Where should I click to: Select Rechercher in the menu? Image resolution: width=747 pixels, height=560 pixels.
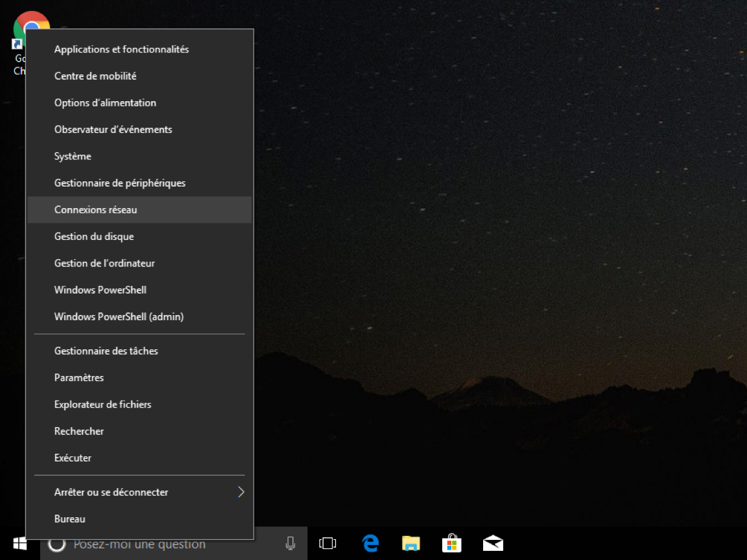point(139,430)
